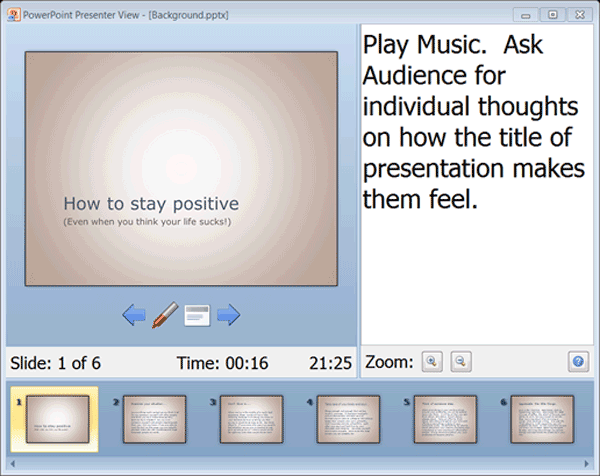
Task: Click the PowerPoint application icon in title bar
Action: point(14,15)
